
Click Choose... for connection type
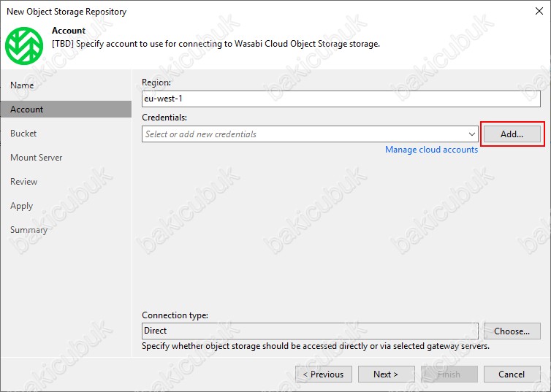(x=512, y=331)
